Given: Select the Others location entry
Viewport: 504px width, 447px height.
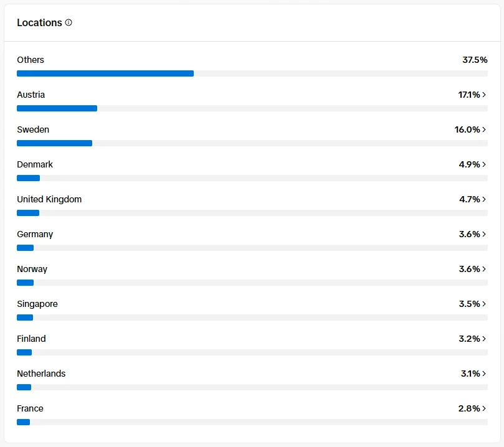Looking at the screenshot, I should (31, 60).
